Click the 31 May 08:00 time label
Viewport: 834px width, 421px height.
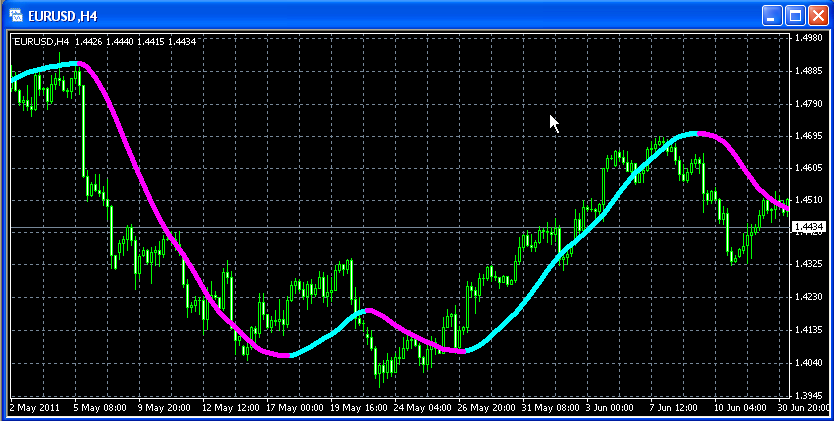click(x=551, y=408)
